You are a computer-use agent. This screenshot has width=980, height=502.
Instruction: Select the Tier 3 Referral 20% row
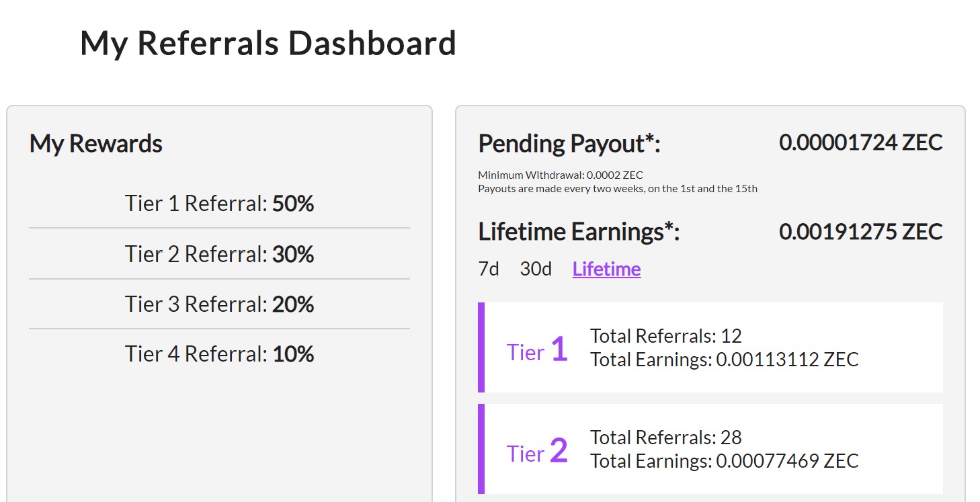click(219, 304)
